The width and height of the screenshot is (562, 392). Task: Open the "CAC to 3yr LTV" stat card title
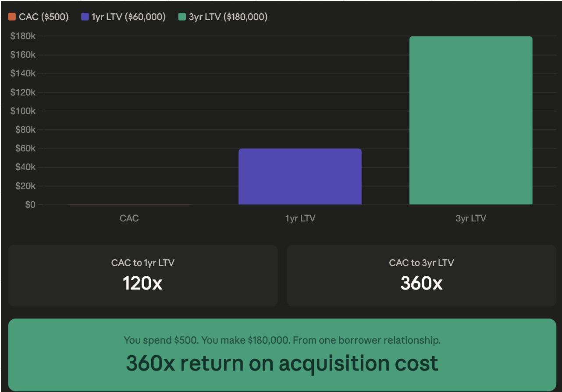(x=421, y=263)
